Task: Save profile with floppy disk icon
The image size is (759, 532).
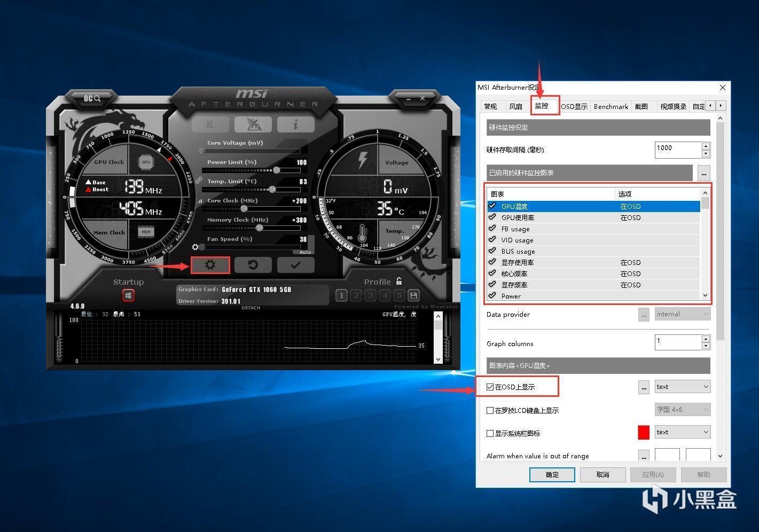Action: click(x=413, y=295)
